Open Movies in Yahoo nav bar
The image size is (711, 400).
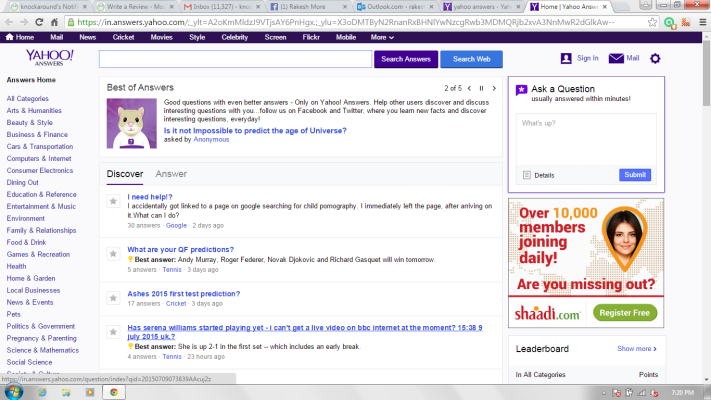[161, 37]
